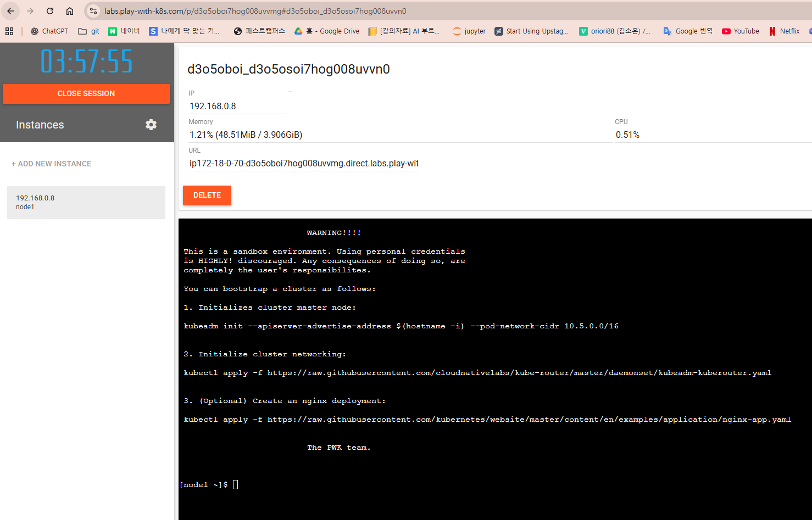Open the 나에게 딱 맞는 커... bookmark
Screen dimensions: 812x520
coord(185,31)
